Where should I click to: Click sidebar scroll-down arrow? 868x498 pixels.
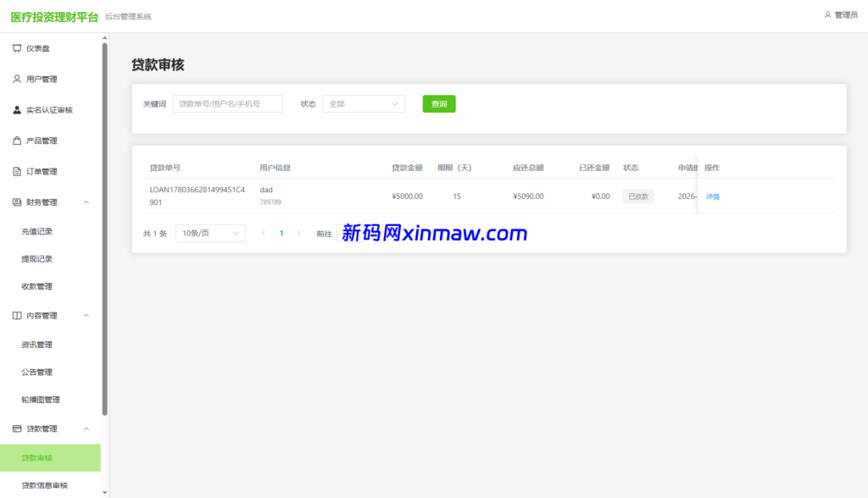click(104, 492)
